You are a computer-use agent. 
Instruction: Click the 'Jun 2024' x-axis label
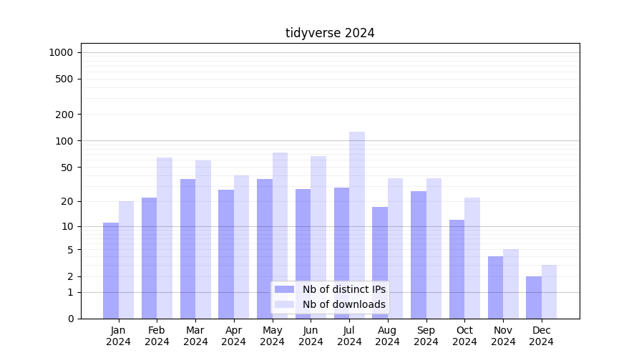tap(311, 336)
